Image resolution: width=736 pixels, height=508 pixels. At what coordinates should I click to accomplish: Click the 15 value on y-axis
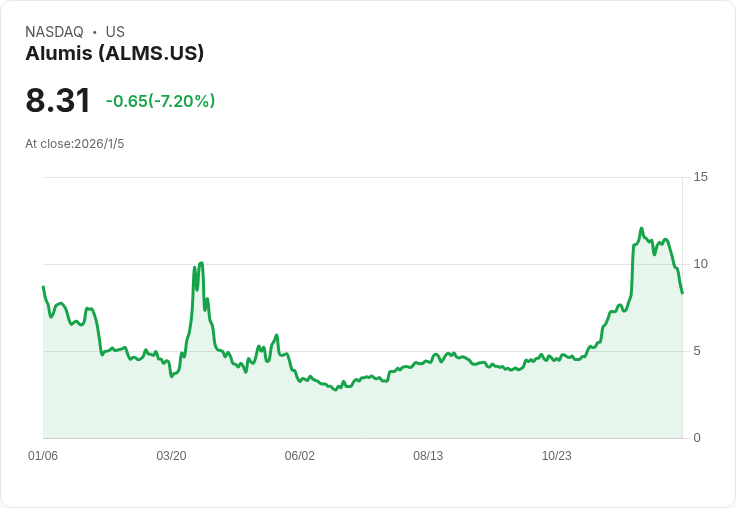point(700,177)
